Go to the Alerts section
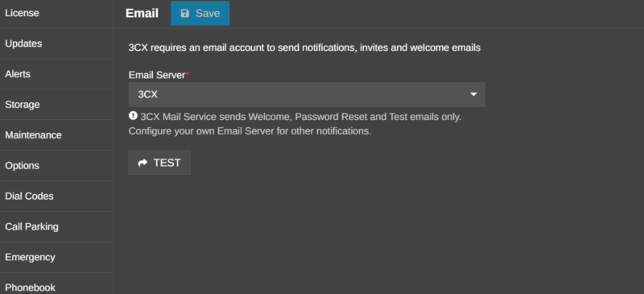The image size is (644, 294). [x=56, y=74]
